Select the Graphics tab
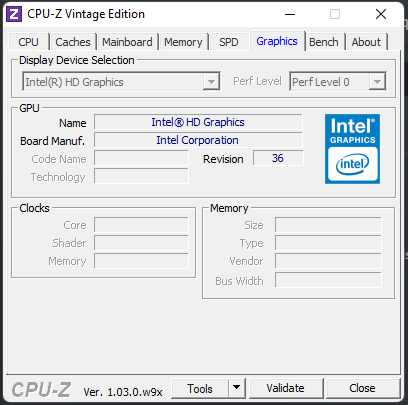This screenshot has height=405, width=408. coord(277,41)
